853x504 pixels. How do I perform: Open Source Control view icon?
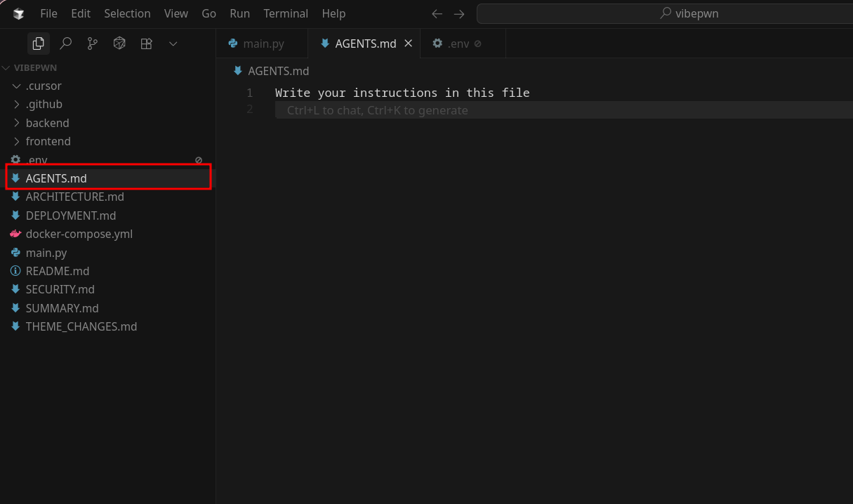[92, 44]
